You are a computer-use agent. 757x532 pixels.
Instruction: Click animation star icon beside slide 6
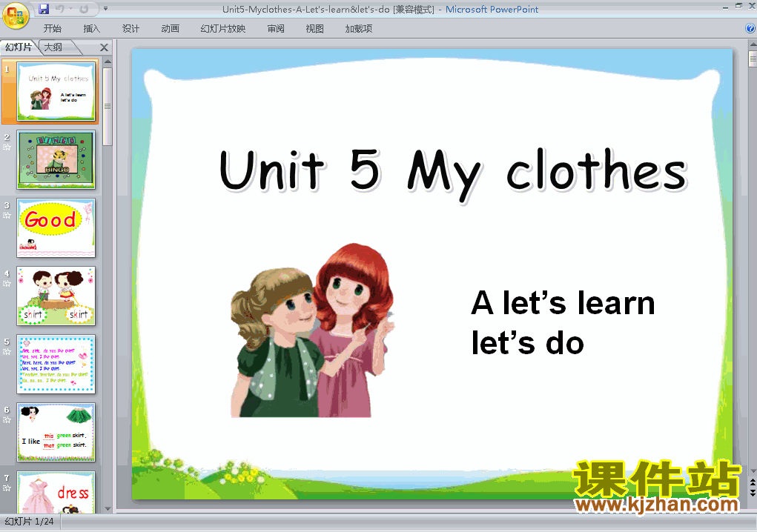pos(7,420)
